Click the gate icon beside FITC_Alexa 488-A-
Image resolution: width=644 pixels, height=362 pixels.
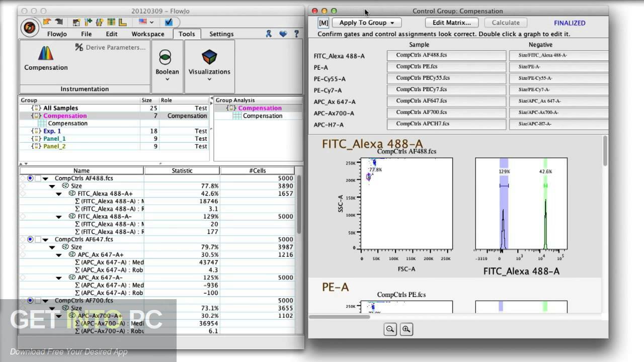coord(72,217)
